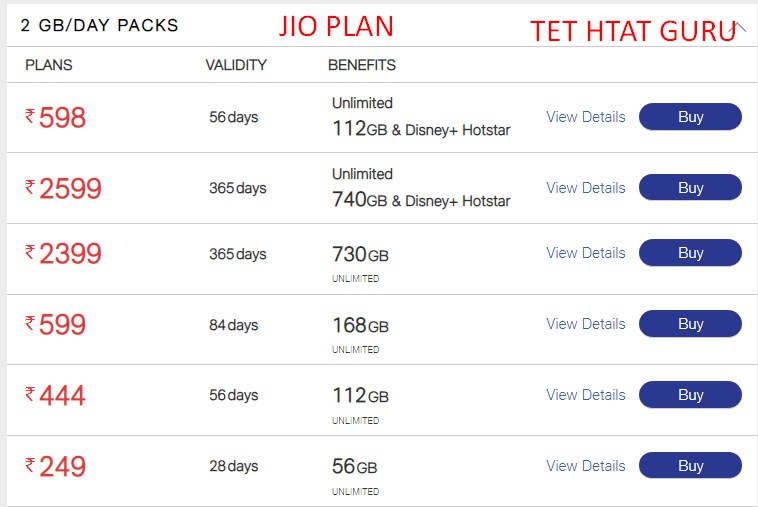Select the ₹249 plan price
The width and height of the screenshot is (758, 507).
[56, 466]
